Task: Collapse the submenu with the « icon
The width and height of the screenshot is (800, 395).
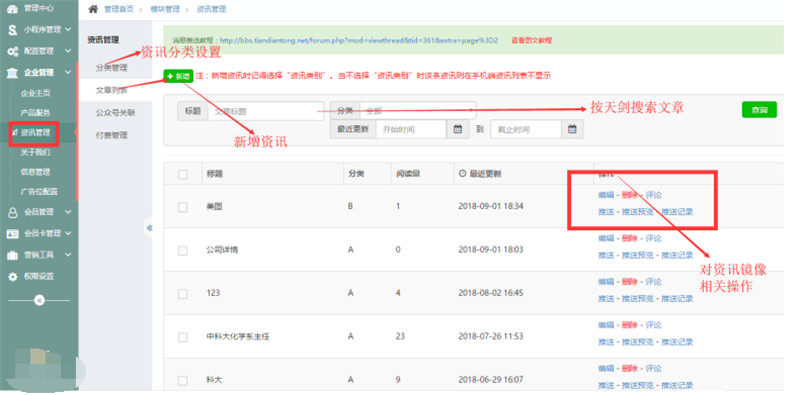Action: coord(149,228)
